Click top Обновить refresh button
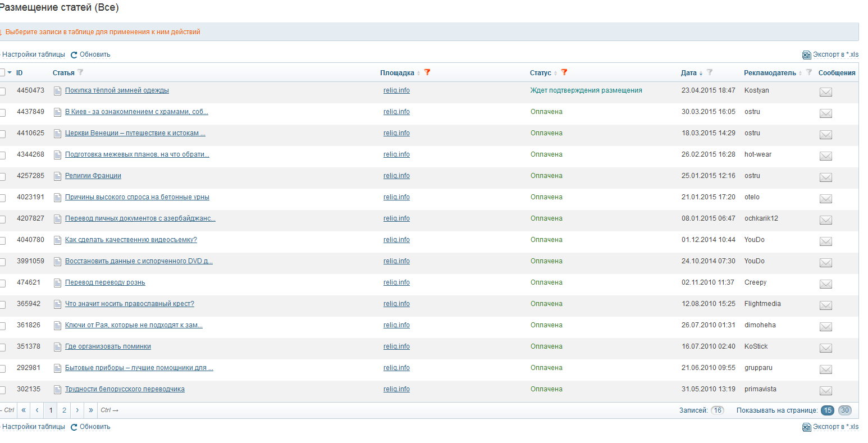 click(x=90, y=54)
